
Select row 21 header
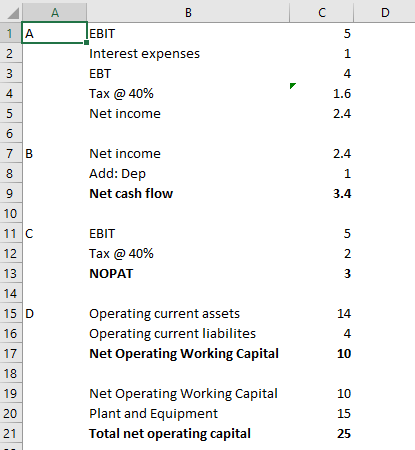(11, 433)
